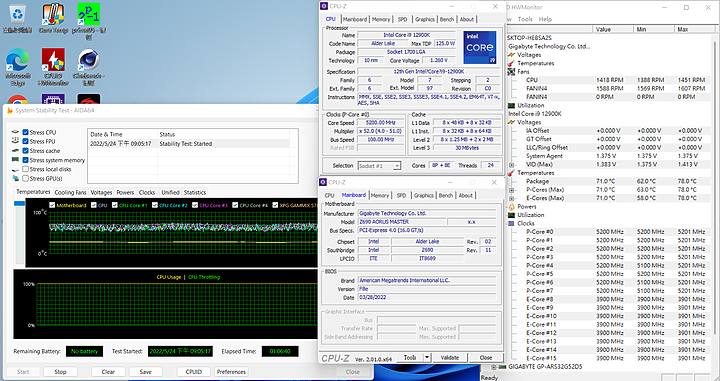Screen dimensions: 720x381
Task: Expand the GIGABYTE GP-ARS32G52D5 node
Action: 494,367
